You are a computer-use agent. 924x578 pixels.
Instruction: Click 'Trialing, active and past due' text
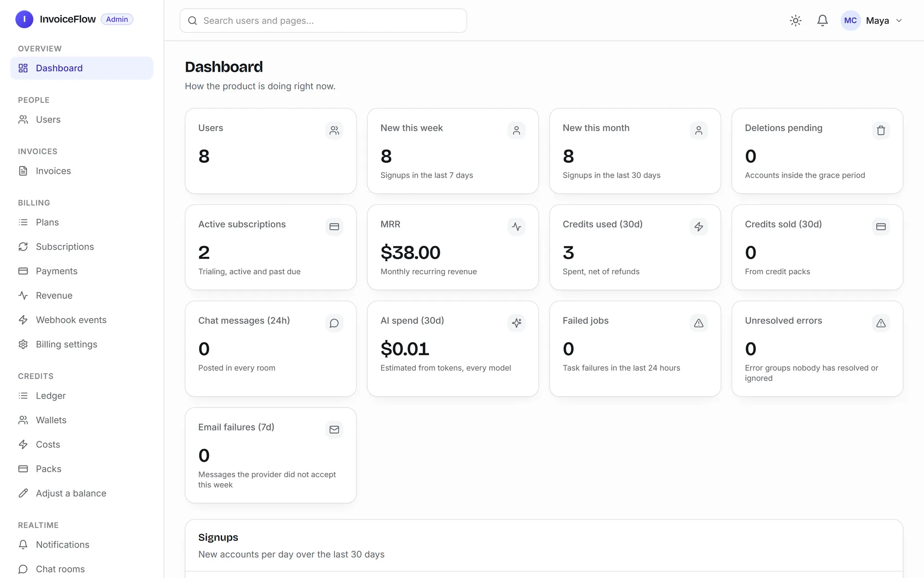pyautogui.click(x=249, y=271)
